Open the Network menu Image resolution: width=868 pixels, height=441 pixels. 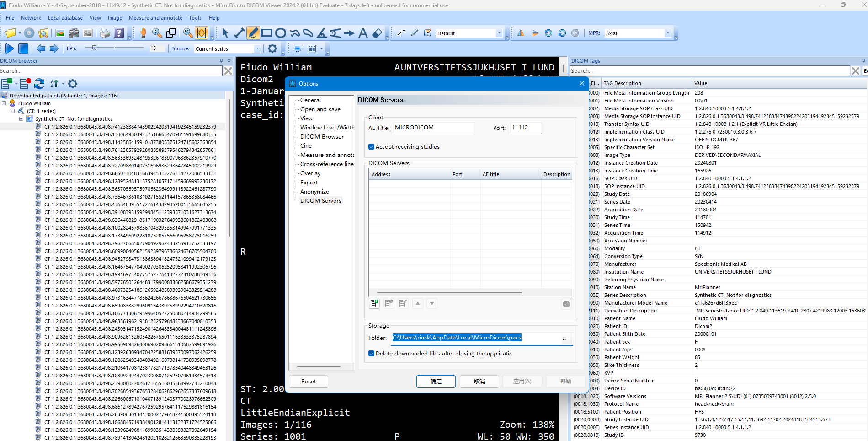pos(31,18)
